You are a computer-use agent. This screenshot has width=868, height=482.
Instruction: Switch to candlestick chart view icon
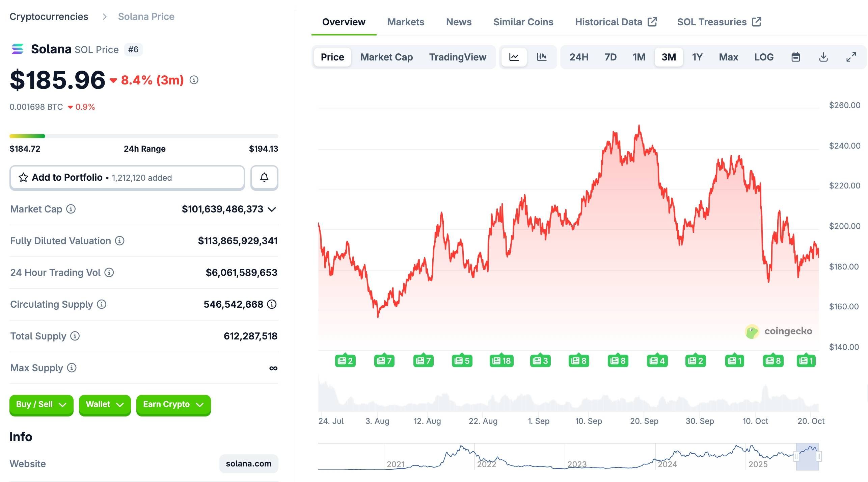click(x=542, y=57)
